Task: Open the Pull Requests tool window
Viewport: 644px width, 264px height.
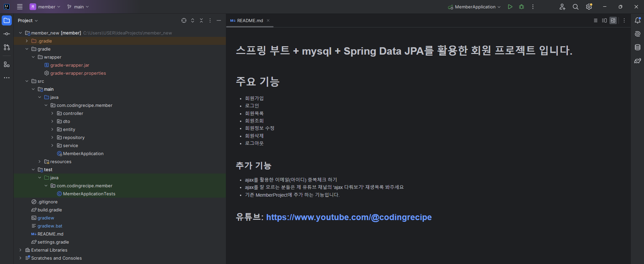Action: pos(7,47)
